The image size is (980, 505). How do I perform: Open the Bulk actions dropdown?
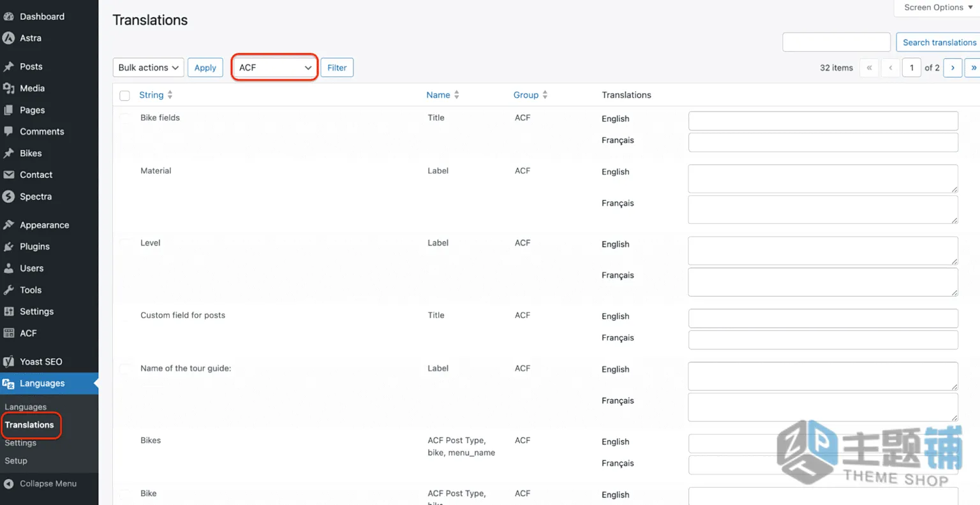click(148, 68)
